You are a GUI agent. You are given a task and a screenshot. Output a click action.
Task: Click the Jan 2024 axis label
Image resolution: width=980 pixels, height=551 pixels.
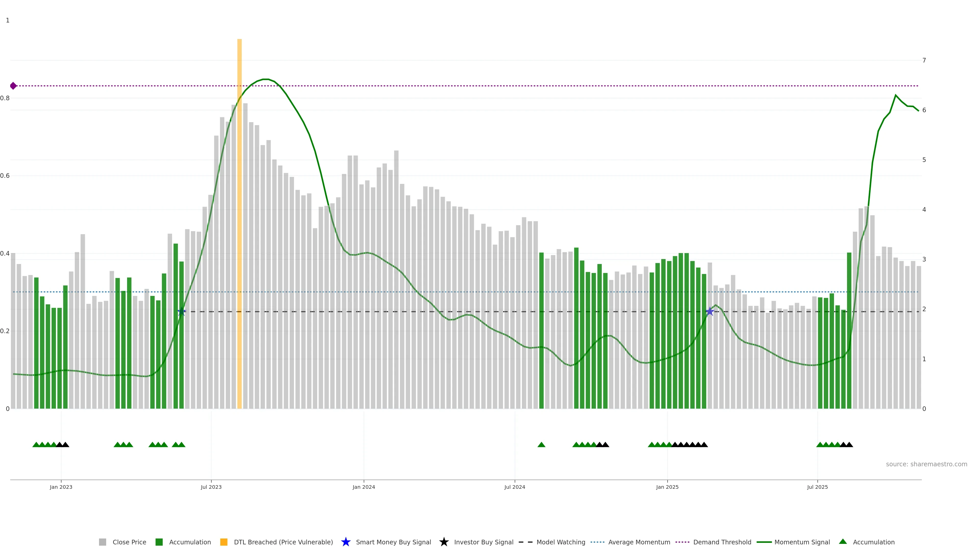[364, 487]
